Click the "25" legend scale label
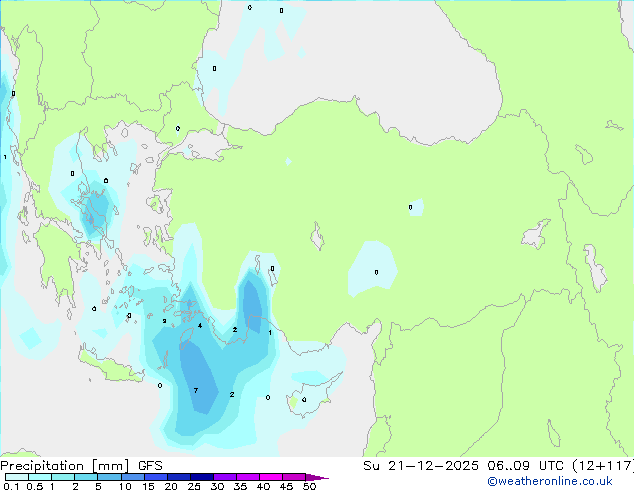This screenshot has height=490, width=634. (194, 486)
